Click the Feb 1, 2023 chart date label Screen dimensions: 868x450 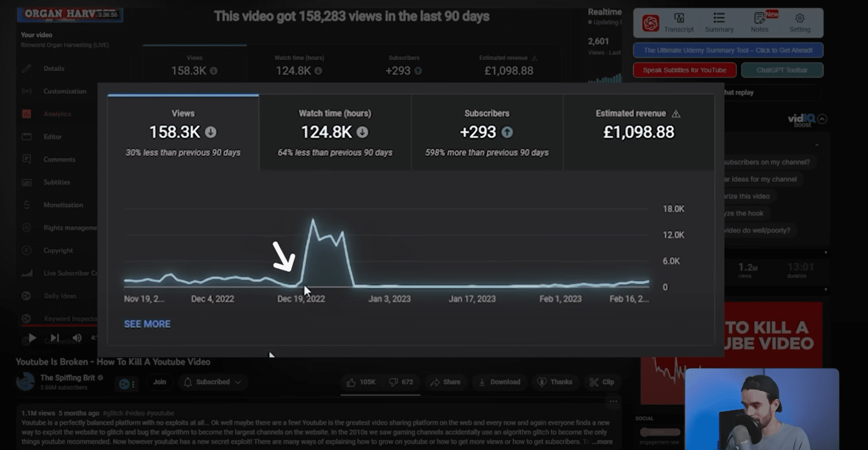(x=560, y=299)
